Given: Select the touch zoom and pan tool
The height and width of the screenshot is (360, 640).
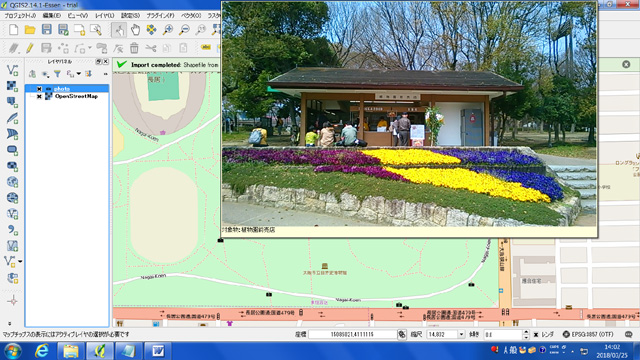Looking at the screenshot, I should (119, 29).
